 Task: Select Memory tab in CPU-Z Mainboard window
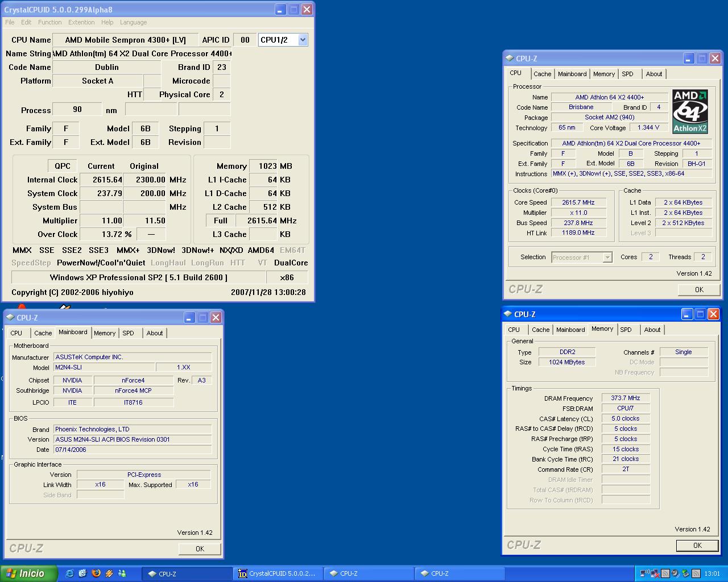tap(105, 333)
